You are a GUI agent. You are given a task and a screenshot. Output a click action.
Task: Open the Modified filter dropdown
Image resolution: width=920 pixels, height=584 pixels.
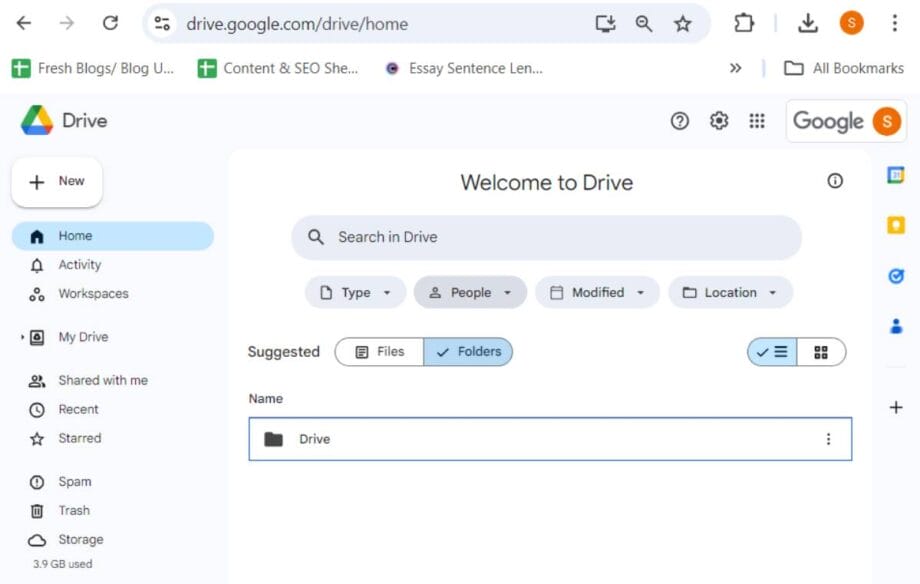tap(597, 292)
